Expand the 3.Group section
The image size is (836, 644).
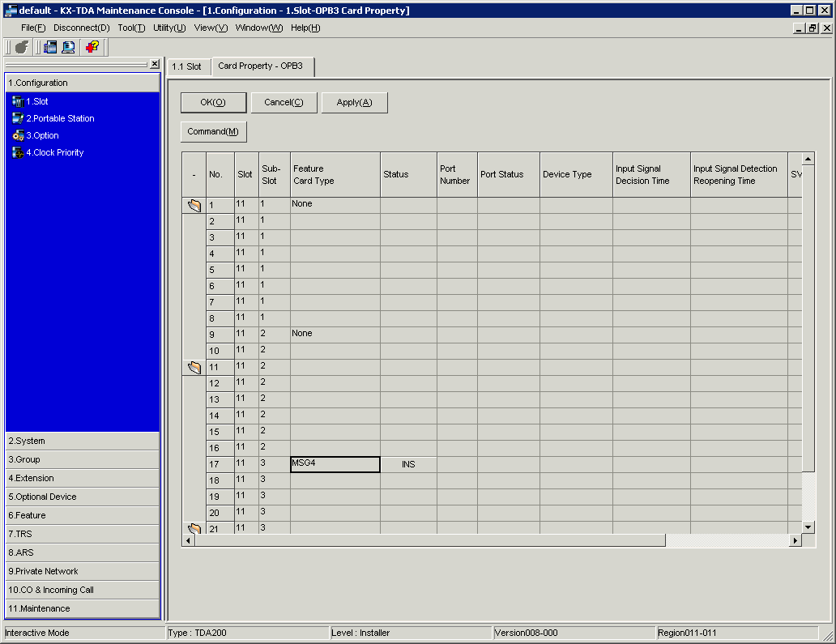[x=83, y=459]
